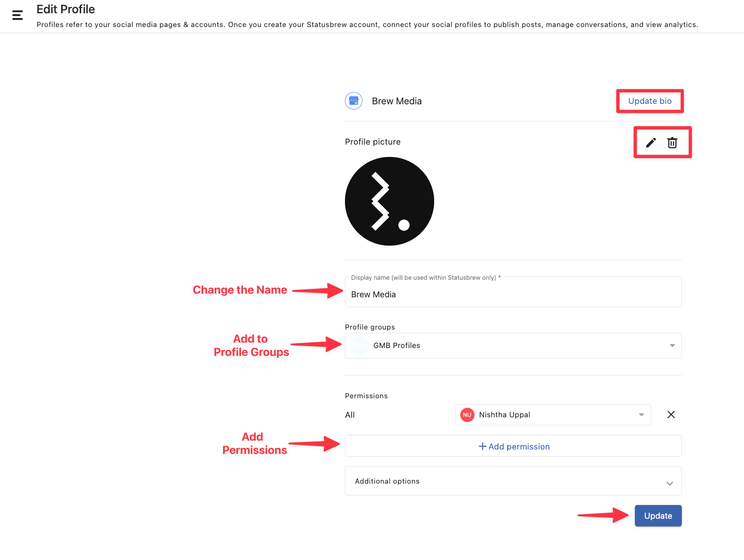Image resolution: width=744 pixels, height=560 pixels.
Task: Select the GMB Profiles group text
Action: pyautogui.click(x=397, y=346)
